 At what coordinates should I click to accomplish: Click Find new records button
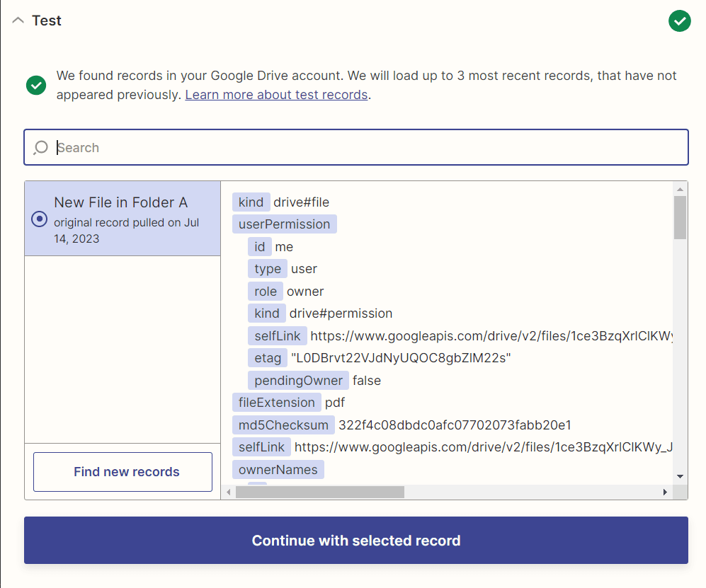click(123, 472)
